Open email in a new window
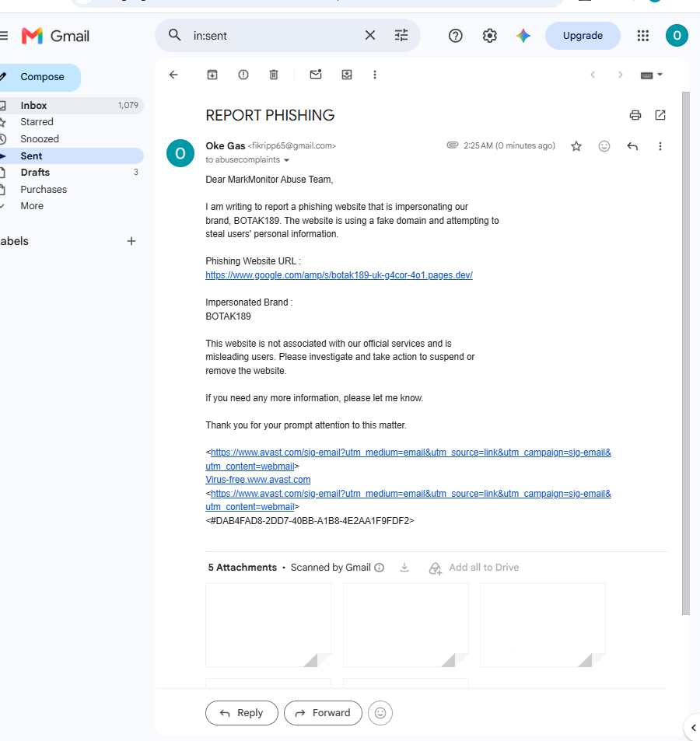The height and width of the screenshot is (741, 700). tap(660, 115)
